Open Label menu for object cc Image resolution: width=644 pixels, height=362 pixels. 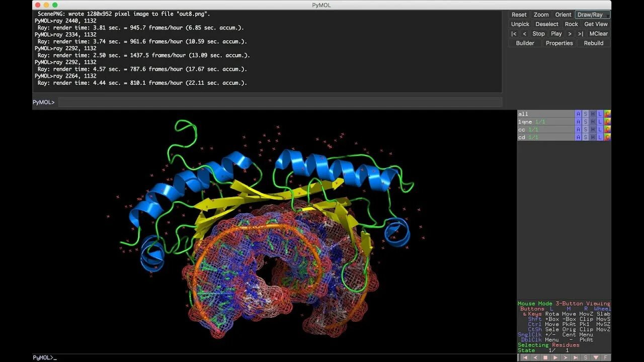tap(600, 130)
